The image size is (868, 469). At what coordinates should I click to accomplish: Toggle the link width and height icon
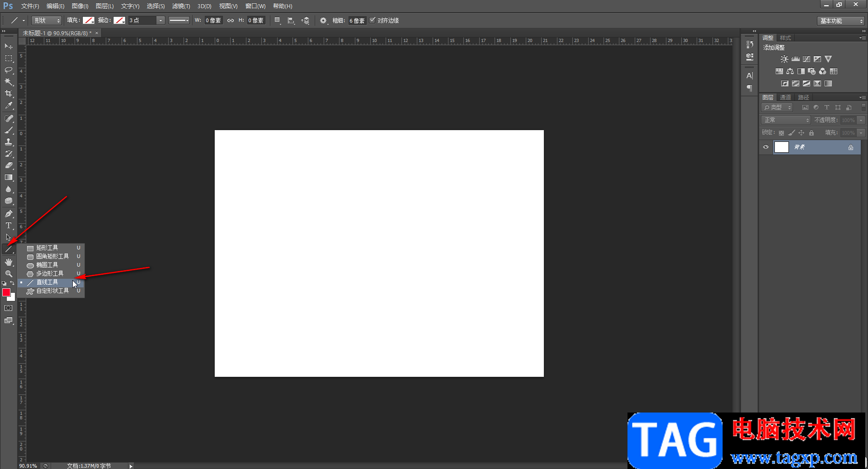point(231,21)
